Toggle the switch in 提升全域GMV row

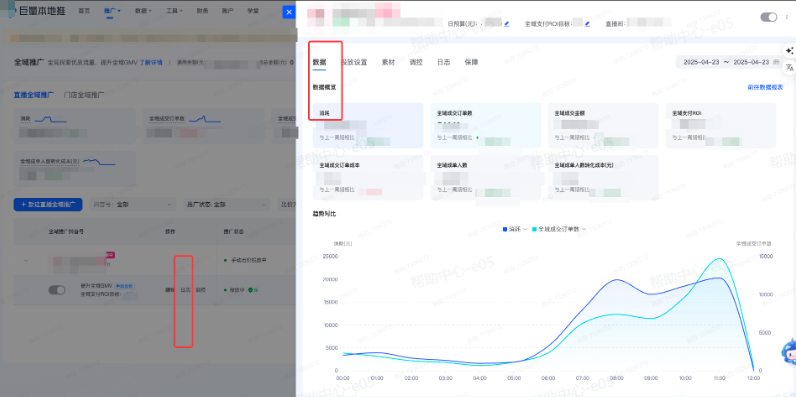(57, 290)
